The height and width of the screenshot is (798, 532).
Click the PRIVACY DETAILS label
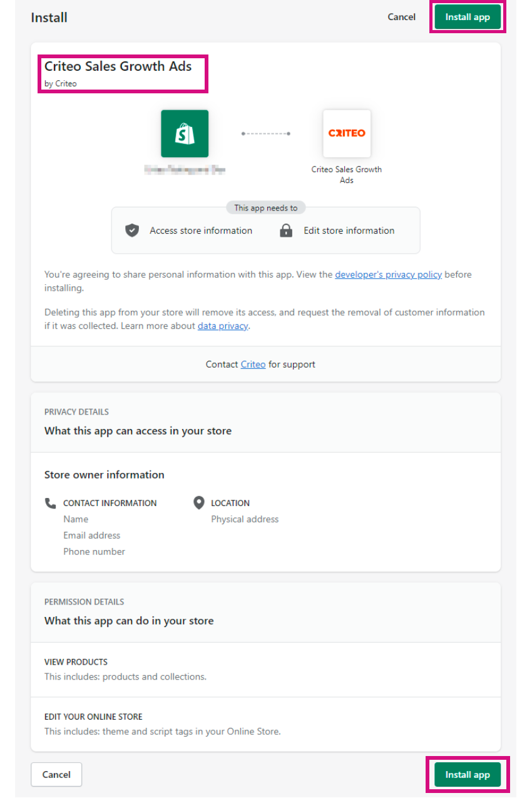76,412
